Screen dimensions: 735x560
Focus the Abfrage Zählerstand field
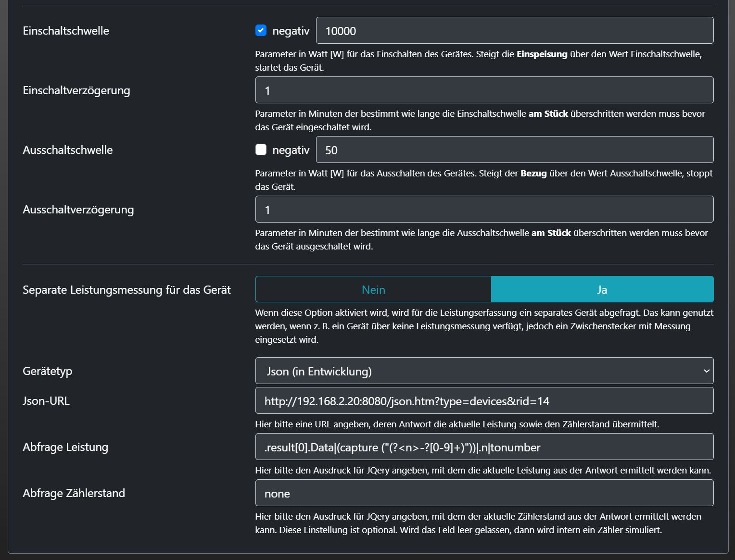(x=484, y=493)
